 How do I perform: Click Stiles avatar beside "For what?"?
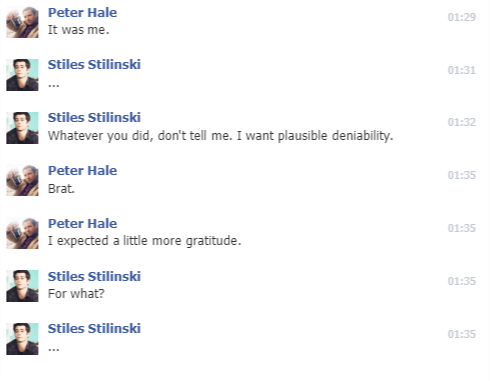coord(22,286)
